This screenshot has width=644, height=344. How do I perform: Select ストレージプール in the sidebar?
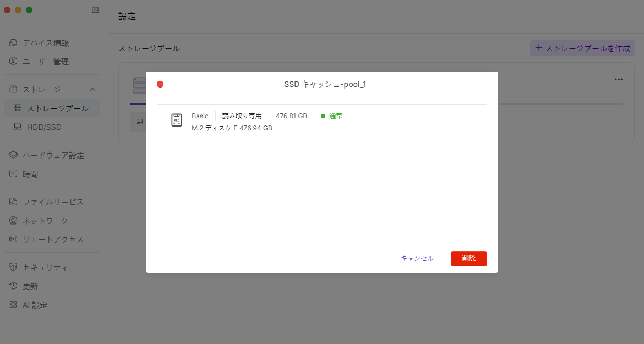pyautogui.click(x=57, y=108)
